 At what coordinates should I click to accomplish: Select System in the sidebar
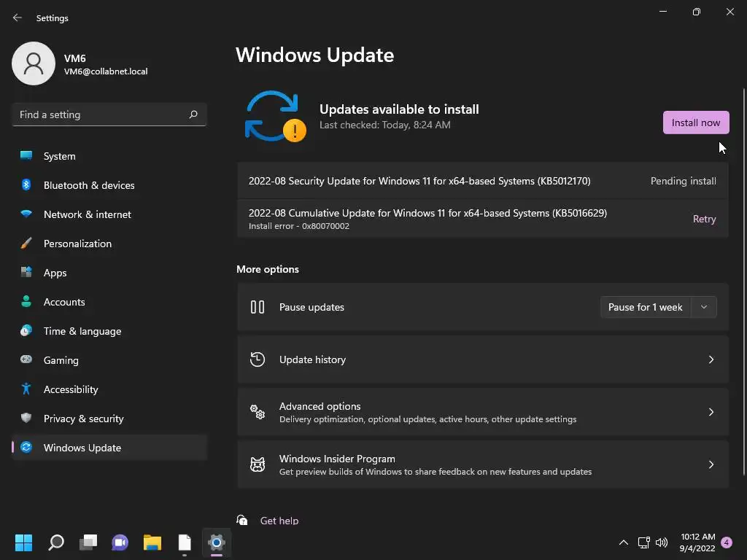tap(109, 156)
